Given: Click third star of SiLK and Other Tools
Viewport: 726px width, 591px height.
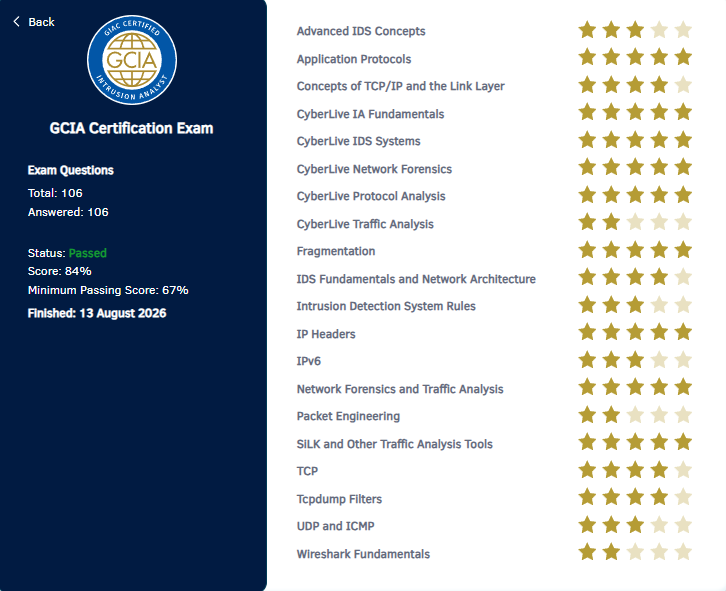Looking at the screenshot, I should pos(635,442).
